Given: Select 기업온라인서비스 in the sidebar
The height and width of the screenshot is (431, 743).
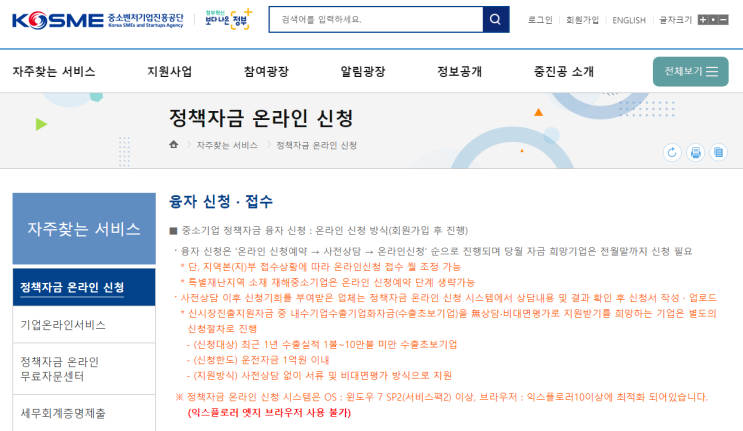Looking at the screenshot, I should [x=84, y=324].
